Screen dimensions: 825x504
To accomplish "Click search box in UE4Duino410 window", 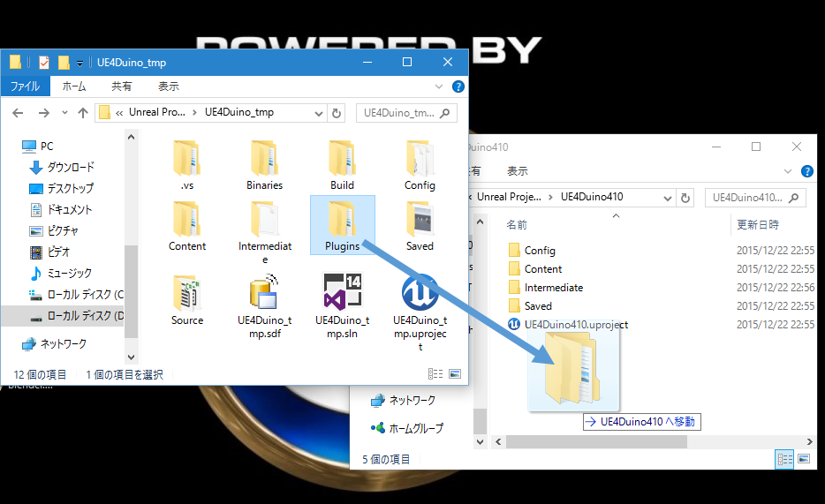I will click(755, 198).
